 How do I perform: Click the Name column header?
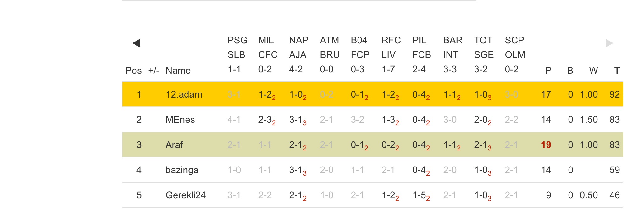click(178, 71)
